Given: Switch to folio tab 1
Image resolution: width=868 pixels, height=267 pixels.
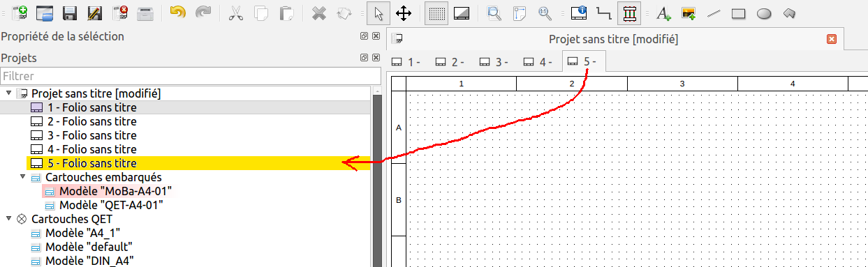Looking at the screenshot, I should coord(406,62).
